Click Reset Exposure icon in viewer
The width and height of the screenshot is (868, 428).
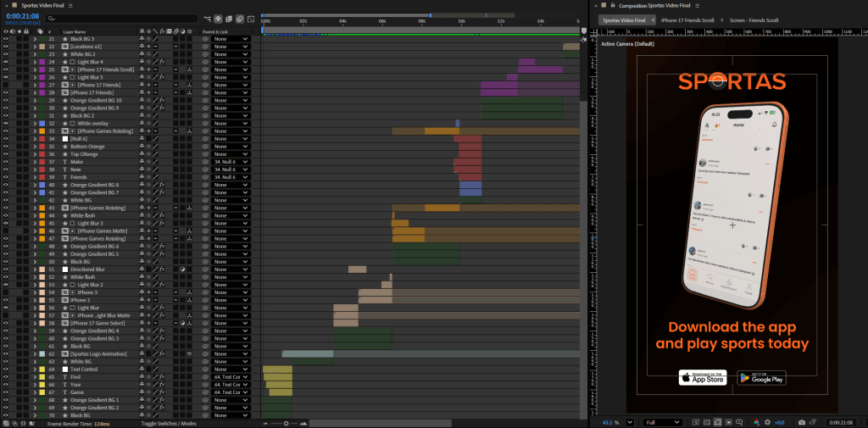(x=768, y=422)
